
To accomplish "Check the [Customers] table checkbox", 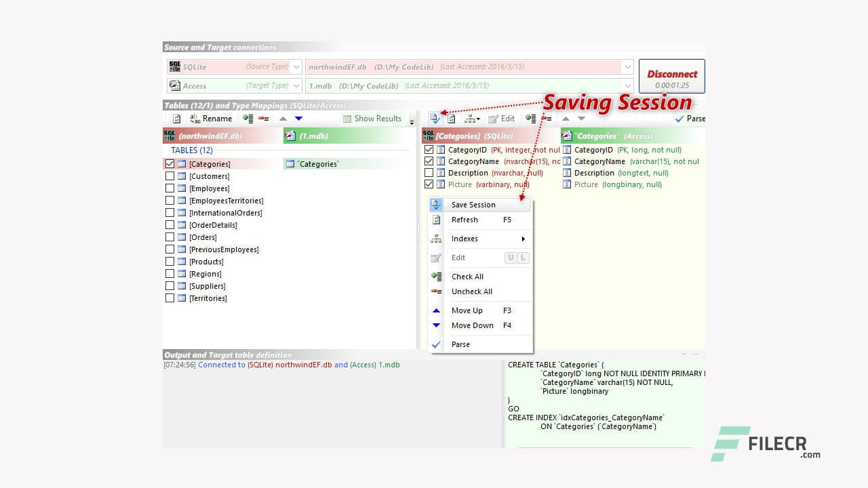I will (170, 176).
